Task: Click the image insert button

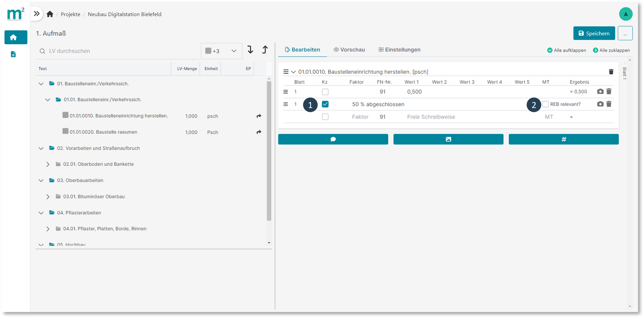Action: tap(448, 139)
